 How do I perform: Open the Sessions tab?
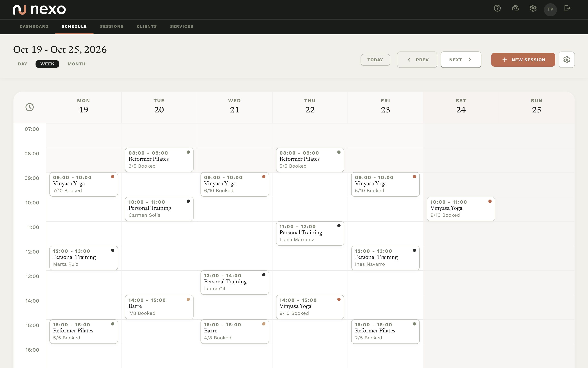pyautogui.click(x=112, y=27)
